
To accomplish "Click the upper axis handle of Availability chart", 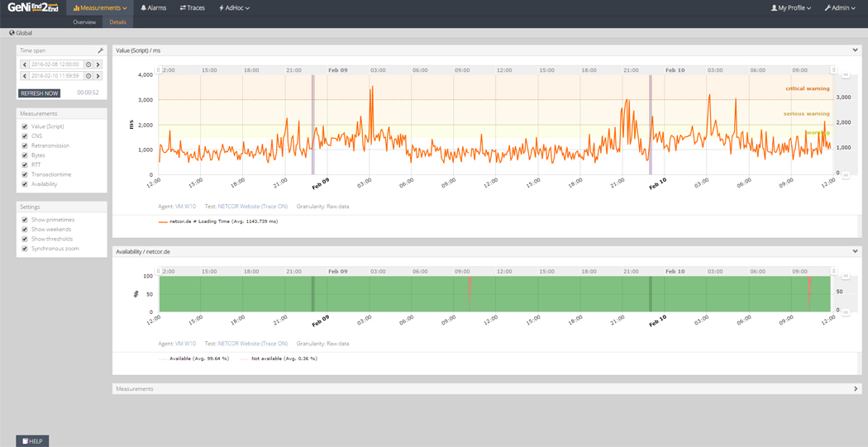I will (x=846, y=276).
